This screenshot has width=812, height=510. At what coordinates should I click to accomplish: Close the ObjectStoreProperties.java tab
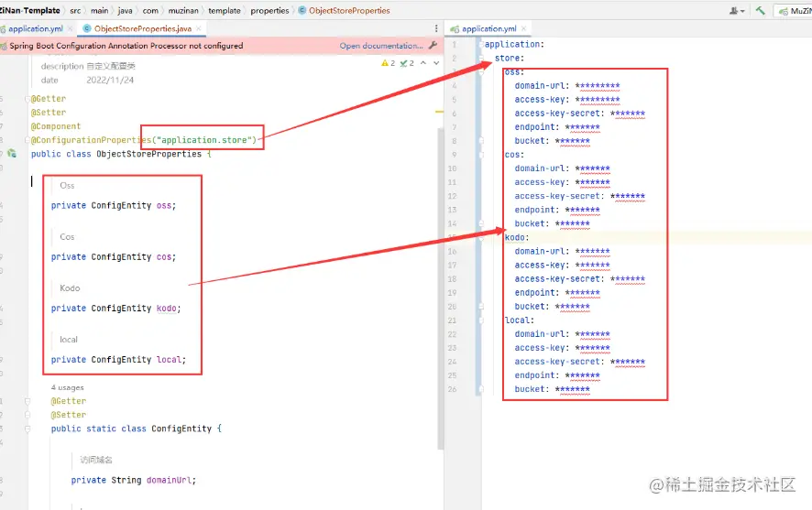click(x=198, y=28)
